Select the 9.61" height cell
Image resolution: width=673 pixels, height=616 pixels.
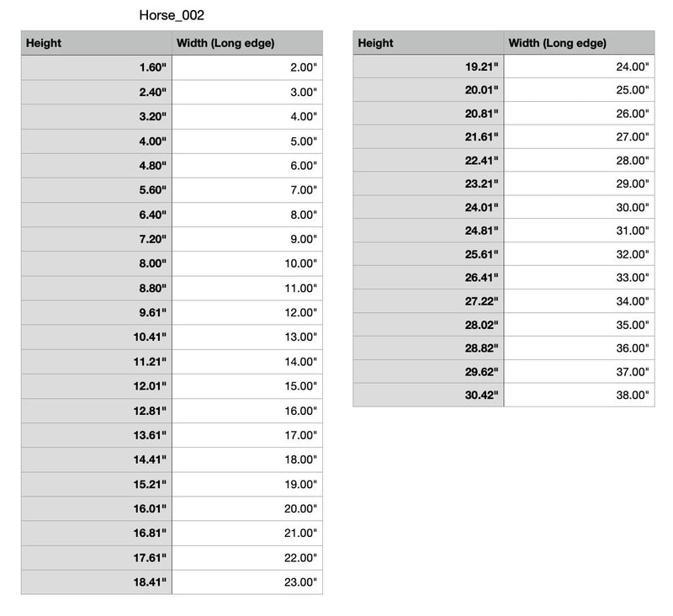point(97,312)
